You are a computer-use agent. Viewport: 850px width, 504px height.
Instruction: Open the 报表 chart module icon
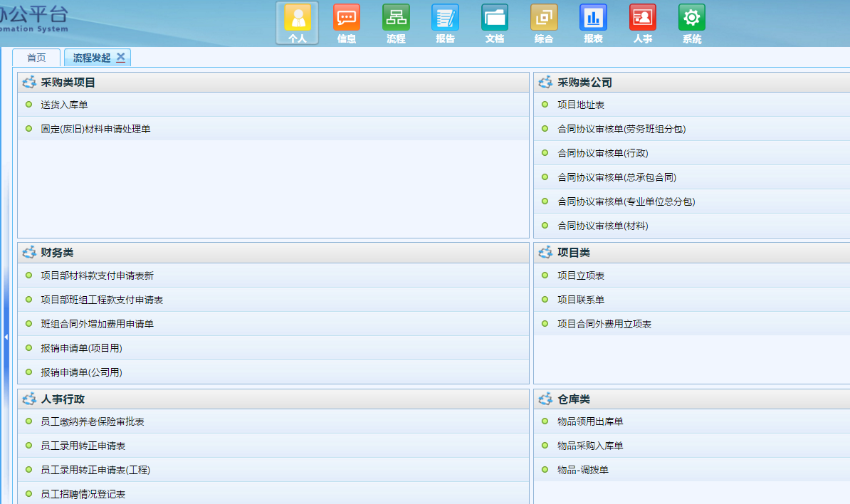pos(593,23)
